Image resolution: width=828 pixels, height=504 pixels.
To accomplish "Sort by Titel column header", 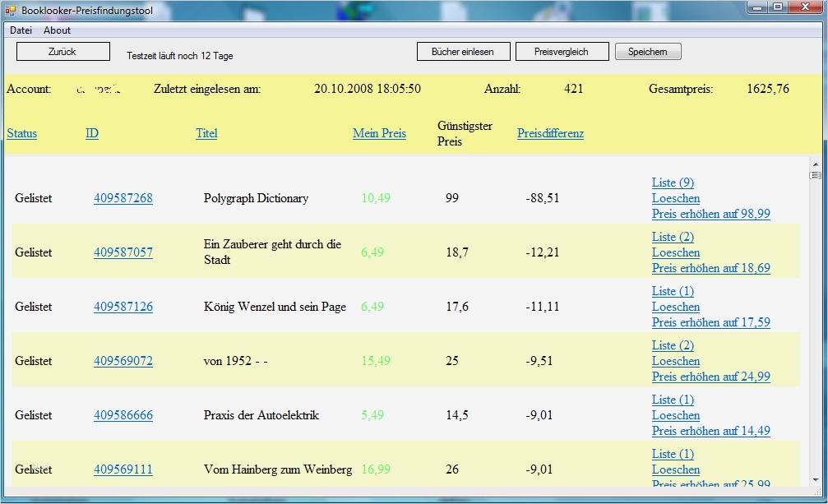I will point(206,133).
